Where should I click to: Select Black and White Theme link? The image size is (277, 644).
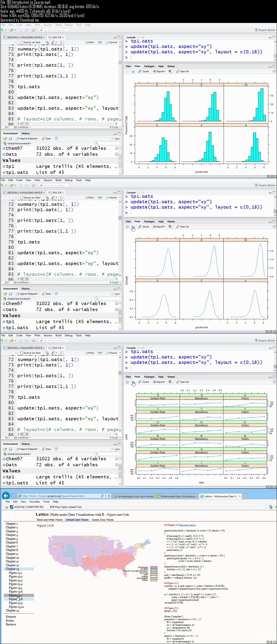point(50,520)
